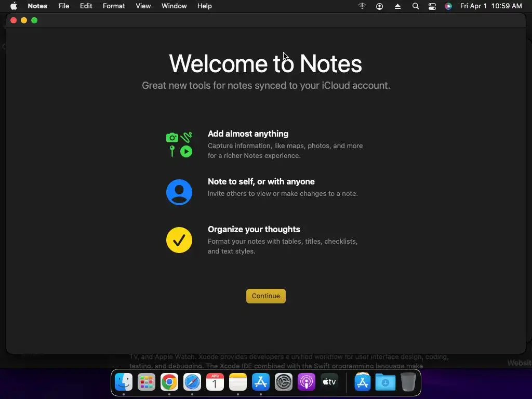Open the File menu

63,6
